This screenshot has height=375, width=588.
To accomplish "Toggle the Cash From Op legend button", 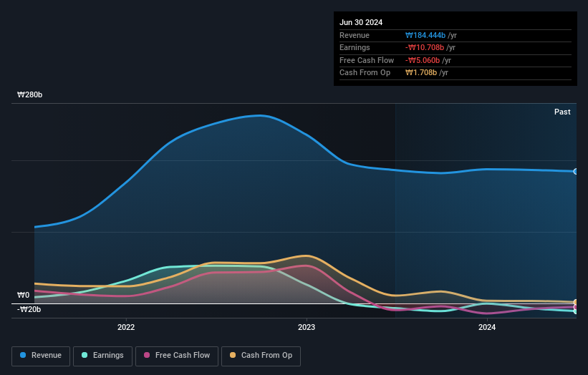I will tap(261, 356).
